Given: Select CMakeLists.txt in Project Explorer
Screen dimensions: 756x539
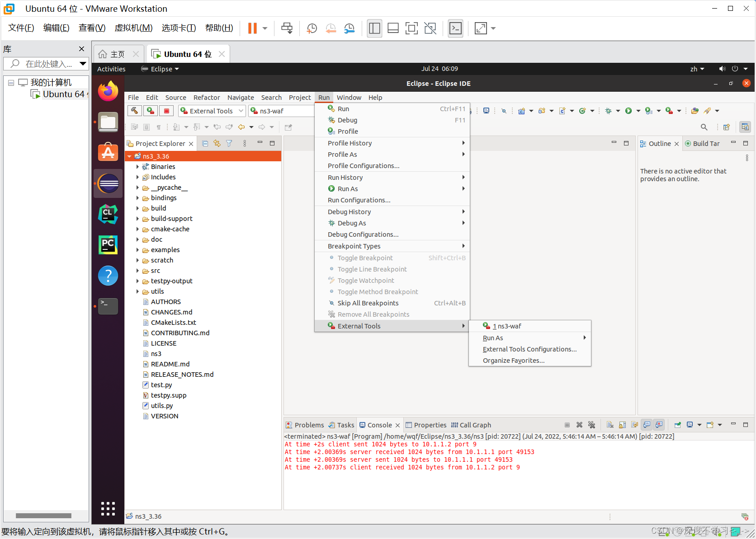Looking at the screenshot, I should [173, 323].
